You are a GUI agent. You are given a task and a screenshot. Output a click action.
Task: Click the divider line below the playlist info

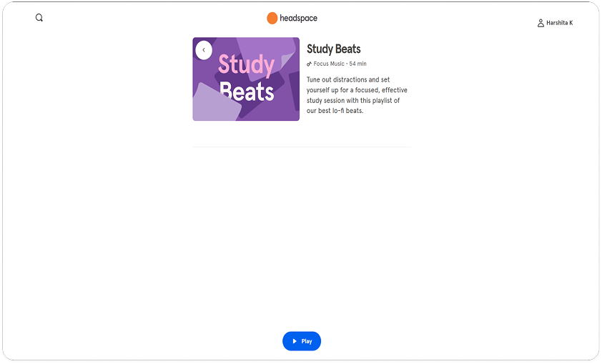pos(302,147)
